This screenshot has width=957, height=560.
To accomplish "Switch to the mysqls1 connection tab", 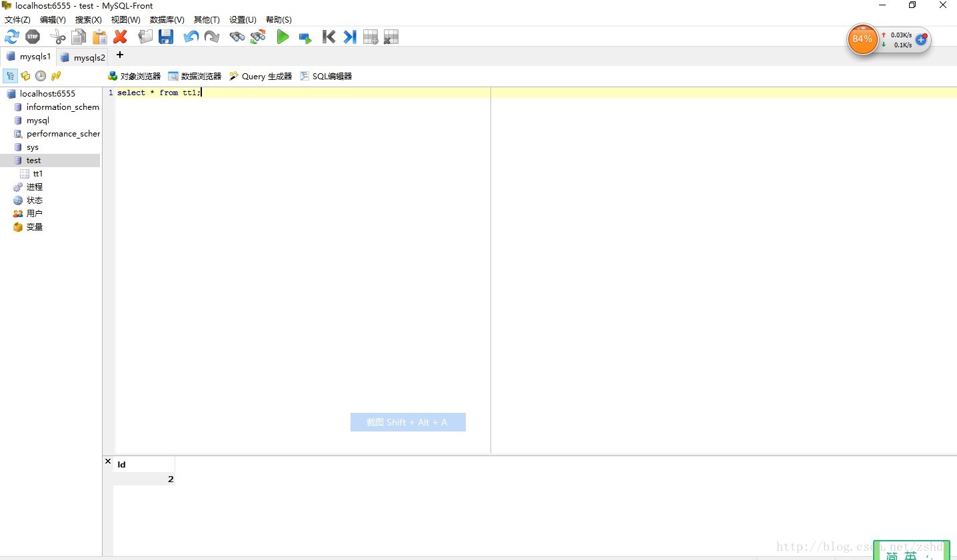I will (28, 57).
